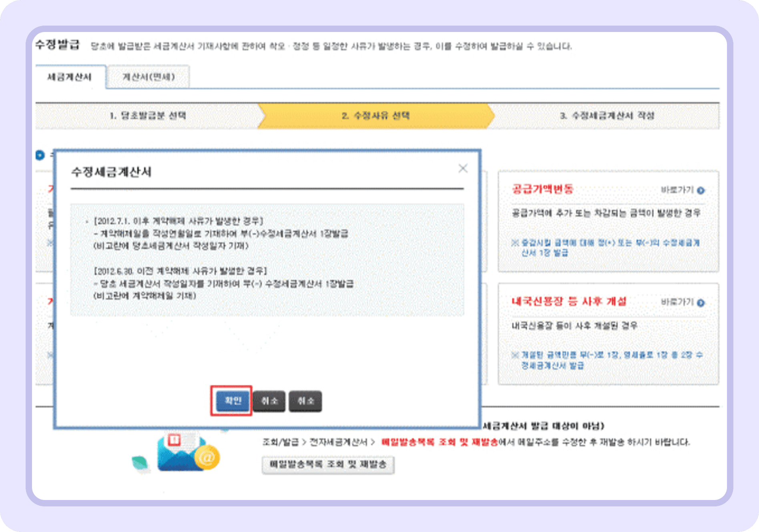Click the arrow icon beside 내국신용장 바로가기
The image size is (759, 532).
[x=700, y=303]
